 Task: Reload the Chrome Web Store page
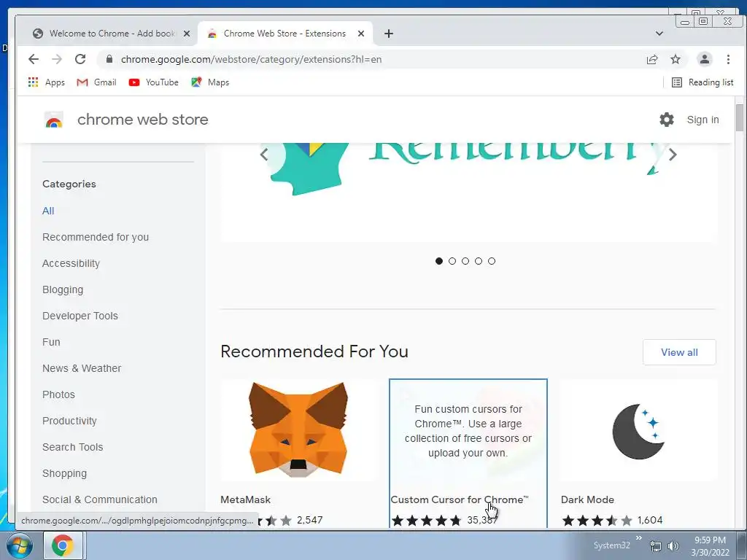pyautogui.click(x=80, y=59)
